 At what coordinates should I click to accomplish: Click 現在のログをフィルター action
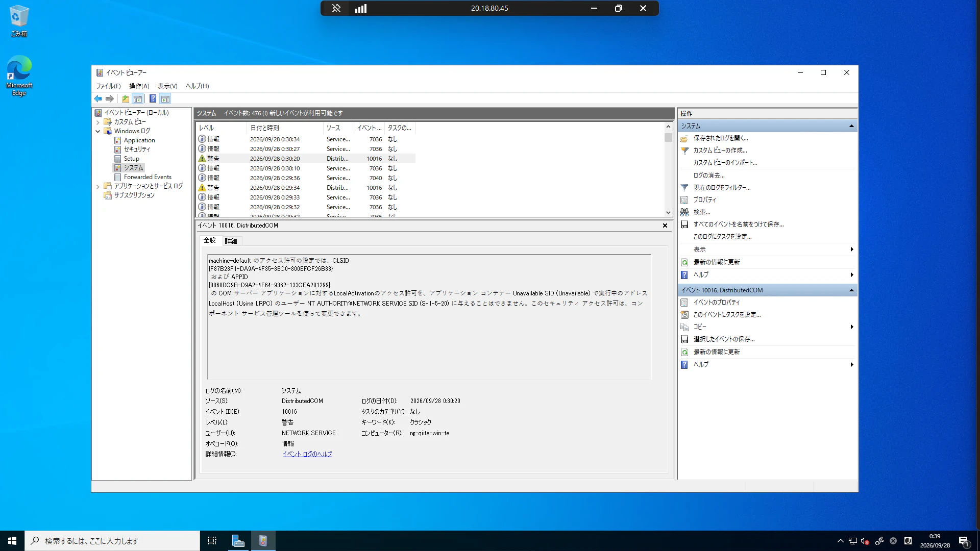[722, 188]
